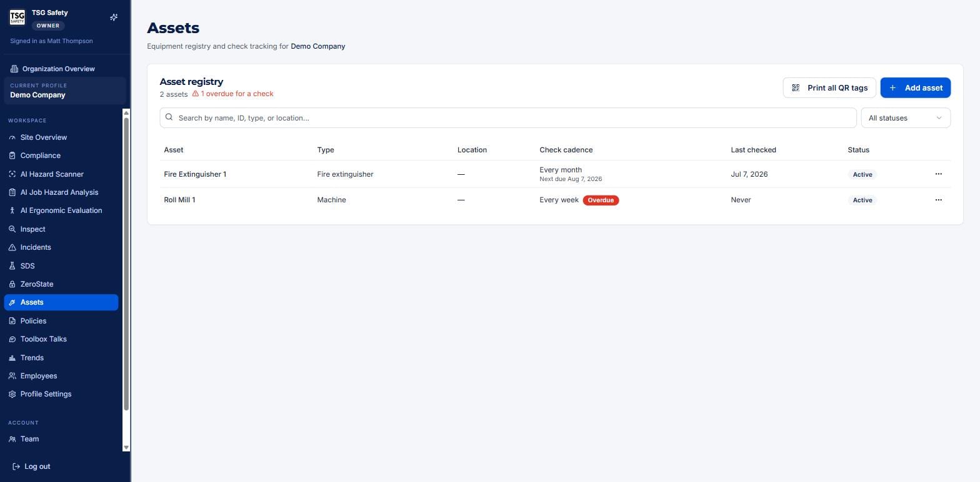Click the Check cadence column header
This screenshot has width=980, height=482.
pyautogui.click(x=566, y=150)
